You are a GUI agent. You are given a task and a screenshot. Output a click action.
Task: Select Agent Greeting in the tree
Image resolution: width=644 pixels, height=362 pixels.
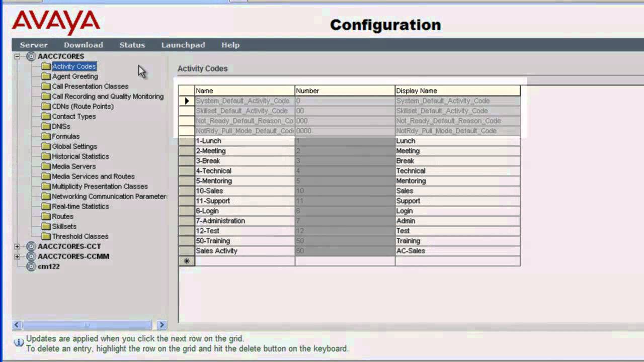(x=75, y=76)
